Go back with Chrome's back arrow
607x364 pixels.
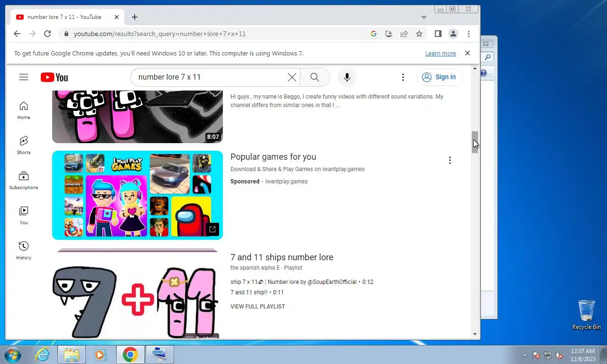coord(17,34)
